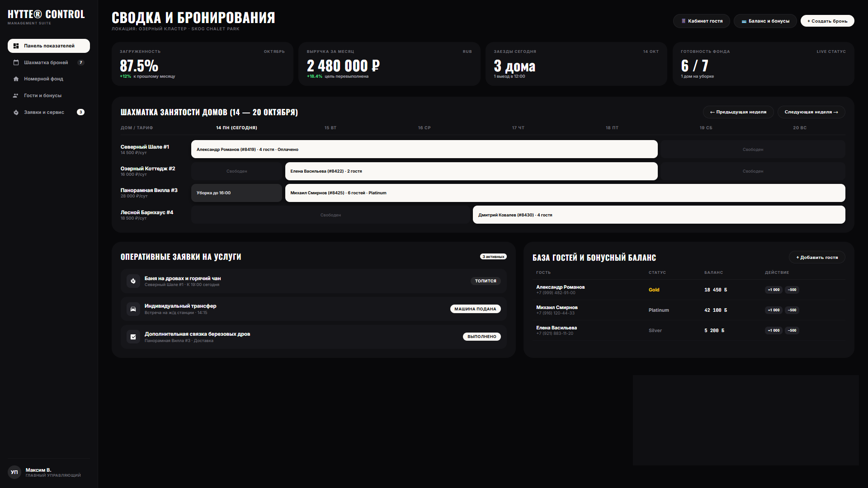Click the Gold status of Александр Романов
The width and height of the screenshot is (868, 488).
(654, 290)
